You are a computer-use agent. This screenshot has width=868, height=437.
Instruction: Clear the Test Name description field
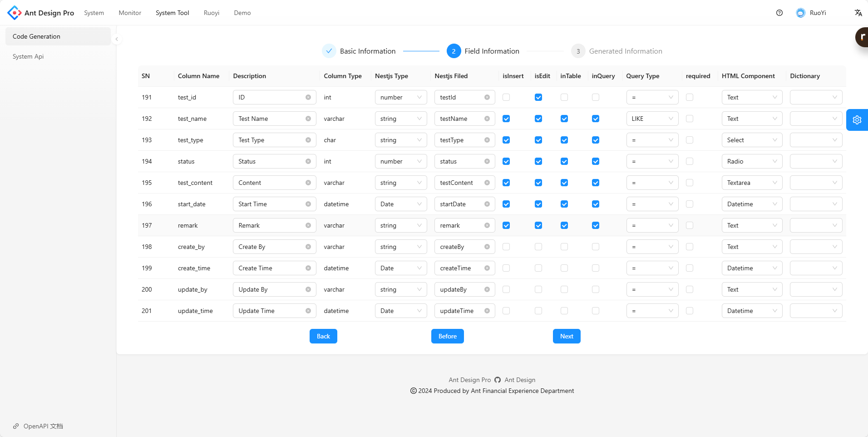308,119
